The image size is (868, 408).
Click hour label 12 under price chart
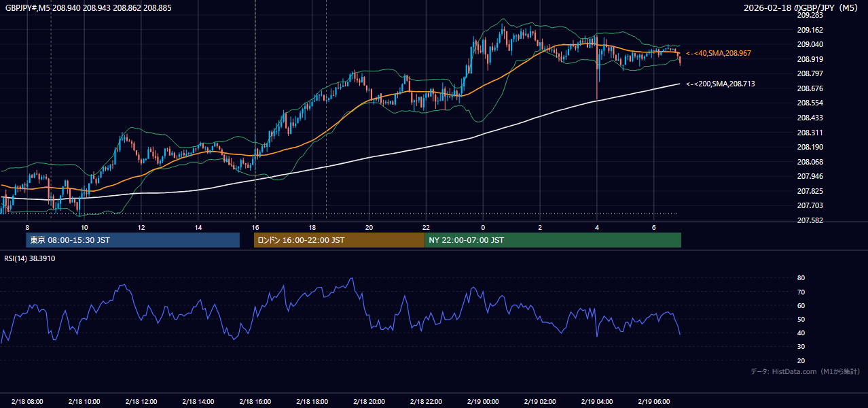tap(141, 226)
